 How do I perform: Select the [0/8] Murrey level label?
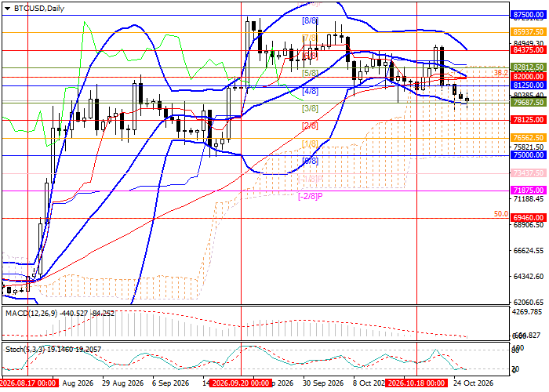pos(311,161)
